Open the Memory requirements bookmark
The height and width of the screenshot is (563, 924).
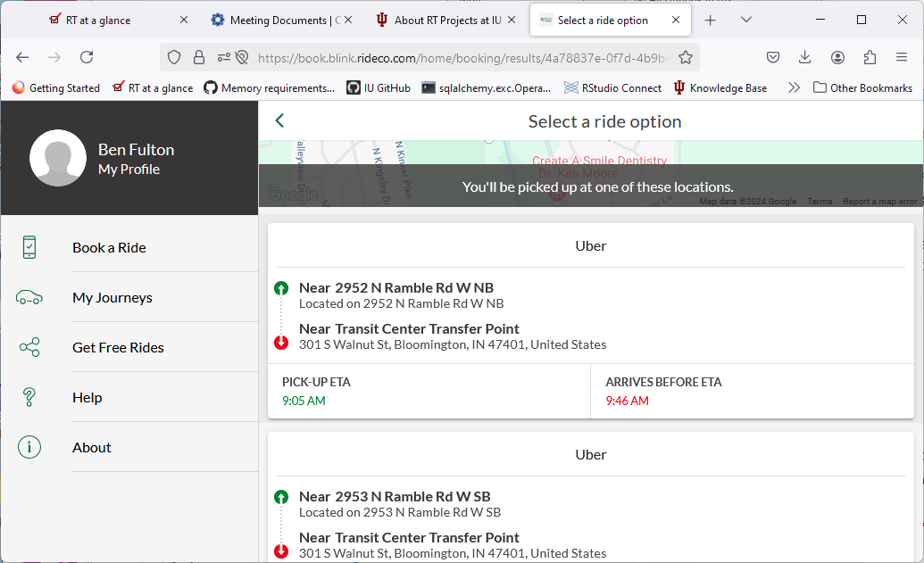coord(270,87)
